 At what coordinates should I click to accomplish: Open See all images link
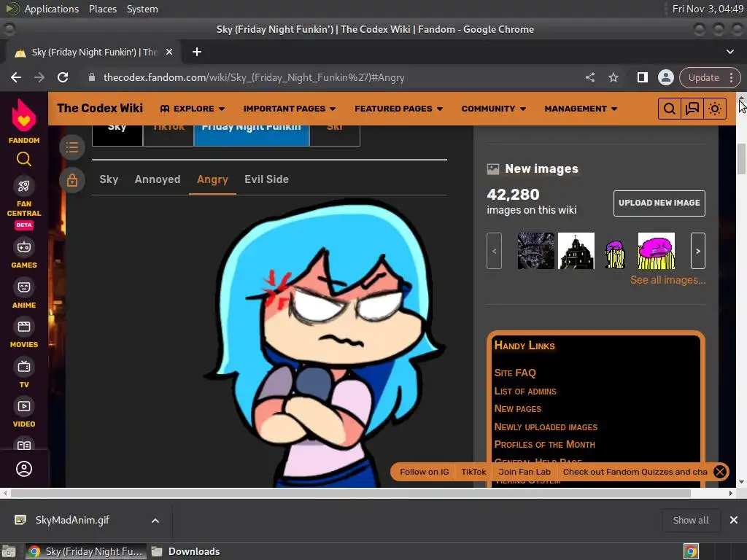pos(667,281)
